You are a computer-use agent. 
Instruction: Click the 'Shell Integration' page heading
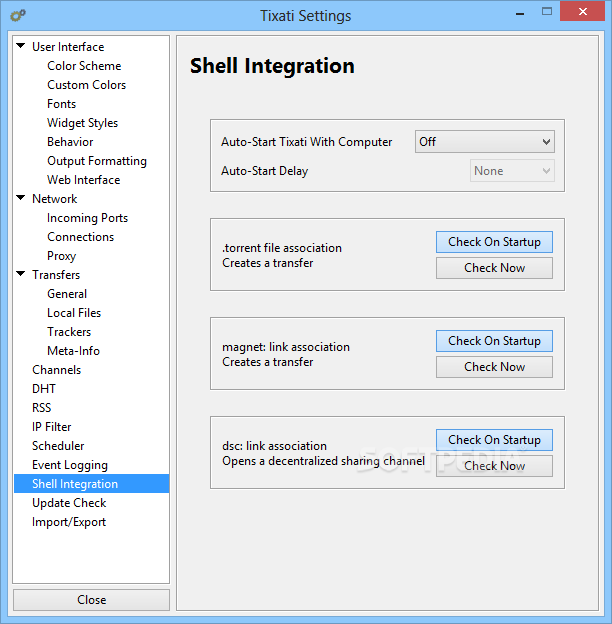click(x=272, y=66)
